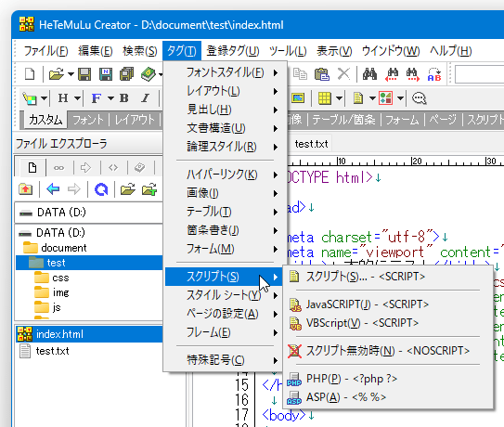Click the find next binoculars icon
Screen dimensions: 504x427
[x=413, y=74]
